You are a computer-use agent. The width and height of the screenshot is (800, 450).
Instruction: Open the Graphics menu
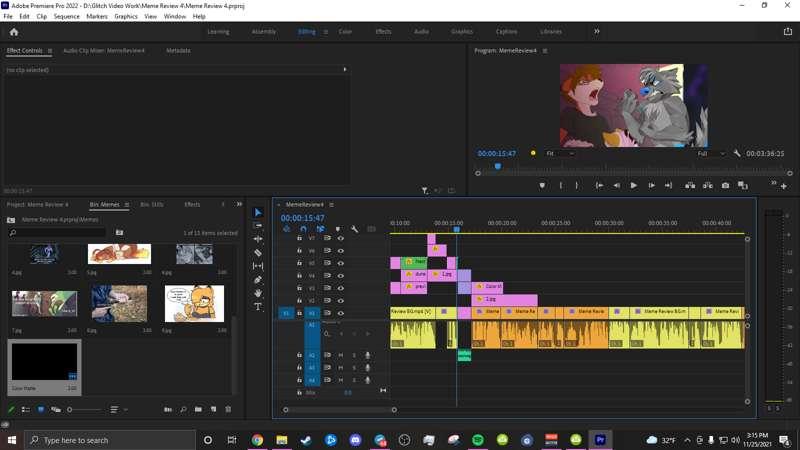tap(126, 16)
